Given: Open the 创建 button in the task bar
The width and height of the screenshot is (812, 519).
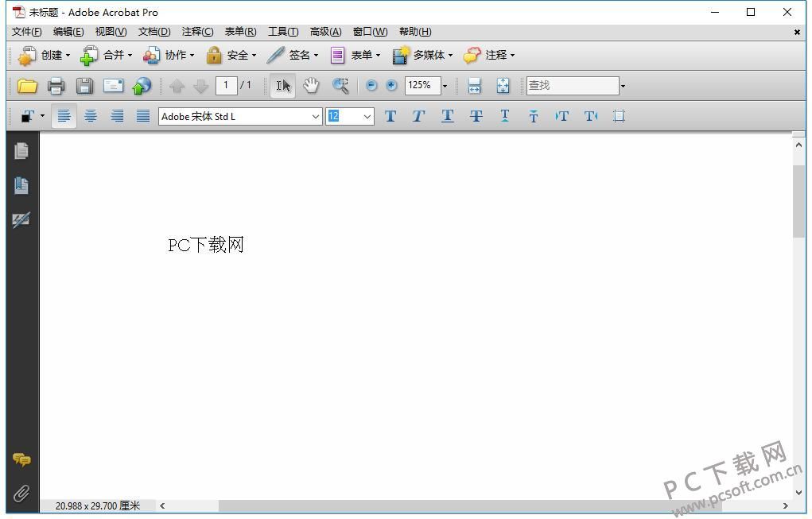Looking at the screenshot, I should 49,55.
